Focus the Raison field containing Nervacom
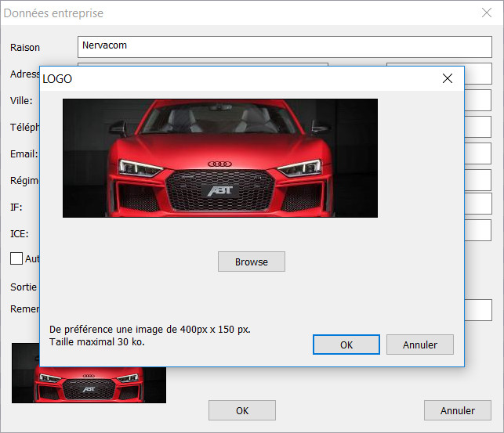This screenshot has width=504, height=433. pyautogui.click(x=284, y=46)
